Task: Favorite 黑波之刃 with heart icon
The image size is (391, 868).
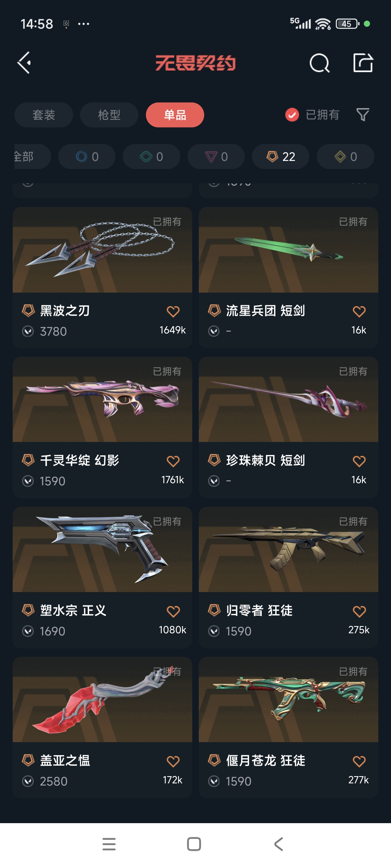Action: click(173, 311)
